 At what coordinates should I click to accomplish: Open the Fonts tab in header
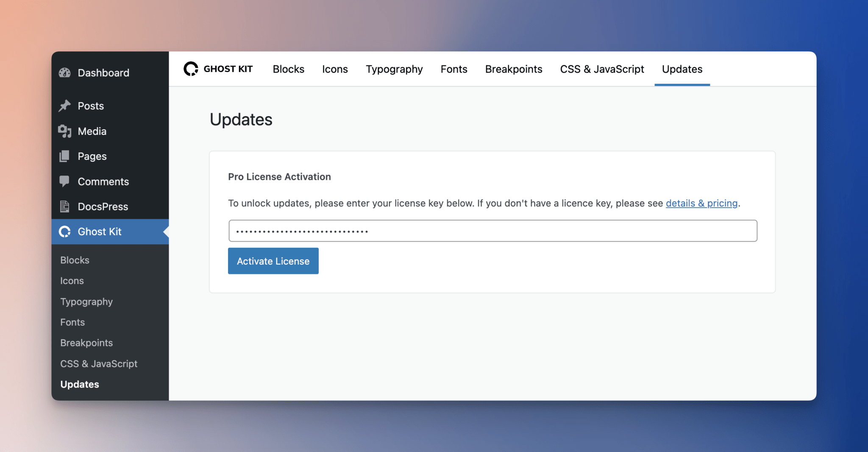tap(453, 69)
